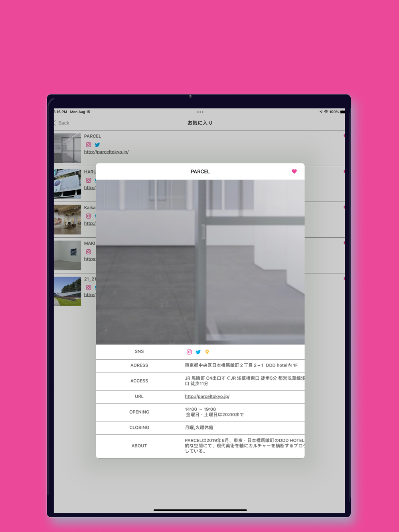This screenshot has width=399, height=532.
Task: Tap the large PARCEL gallery photo
Action: coord(200,262)
